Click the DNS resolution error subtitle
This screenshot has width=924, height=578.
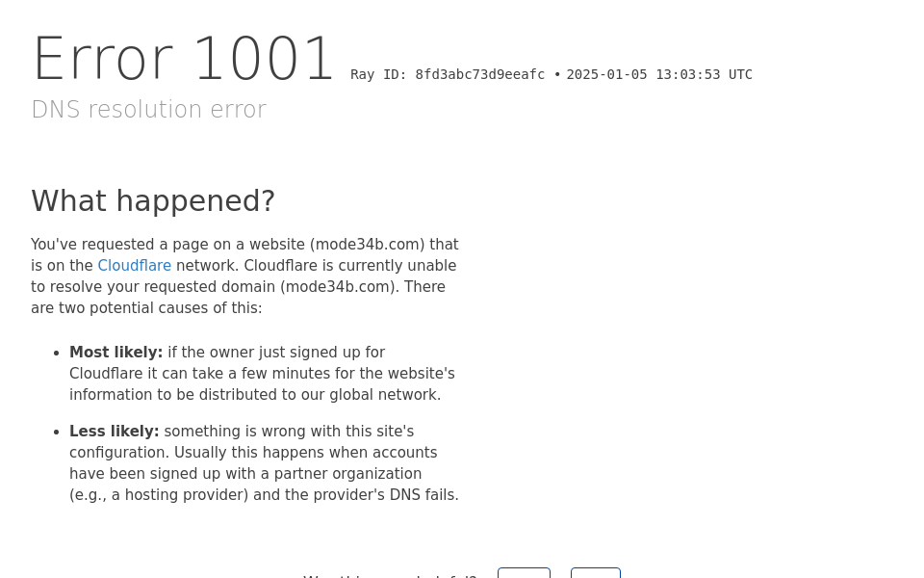click(x=148, y=110)
